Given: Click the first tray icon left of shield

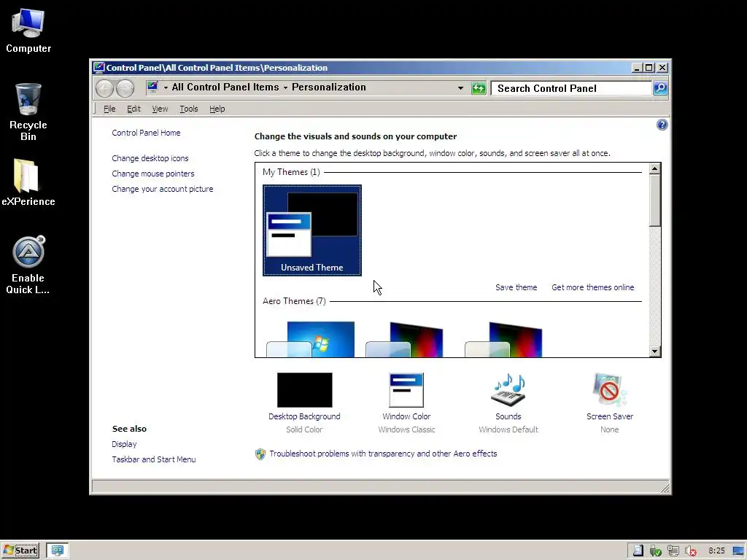Looking at the screenshot, I should pos(638,551).
